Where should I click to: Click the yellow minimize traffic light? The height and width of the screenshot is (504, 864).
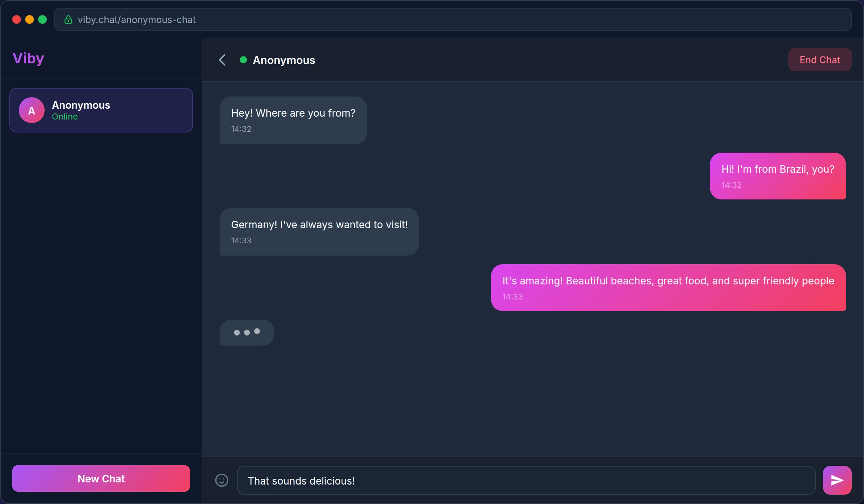coord(30,19)
